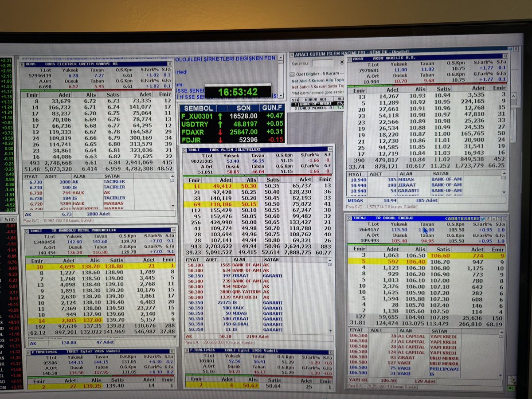Select the PHILLIPCAPI trade row in TRENJ
This screenshot has width=532, height=399.
tap(405, 368)
